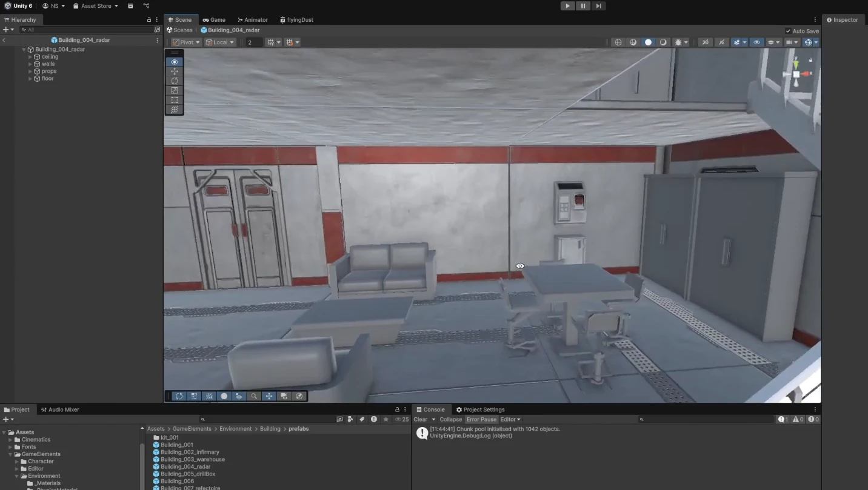Switch to the Game tab
Image resolution: width=868 pixels, height=490 pixels.
click(x=214, y=20)
